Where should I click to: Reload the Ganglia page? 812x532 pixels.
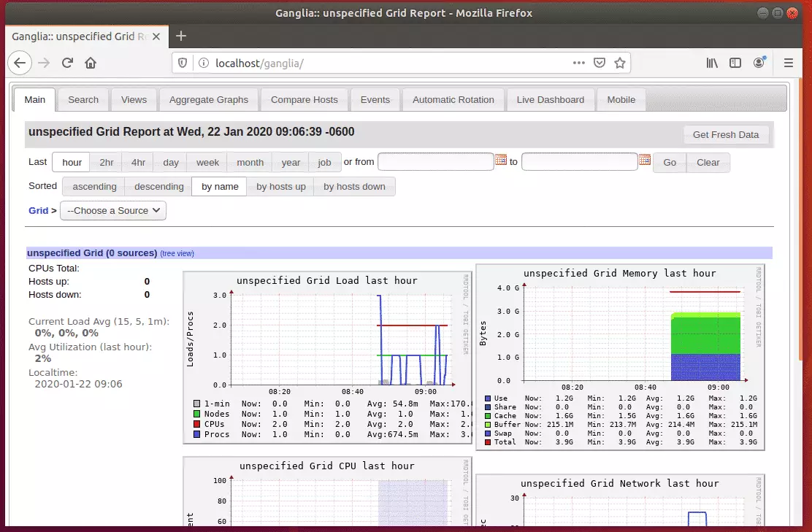(x=67, y=63)
